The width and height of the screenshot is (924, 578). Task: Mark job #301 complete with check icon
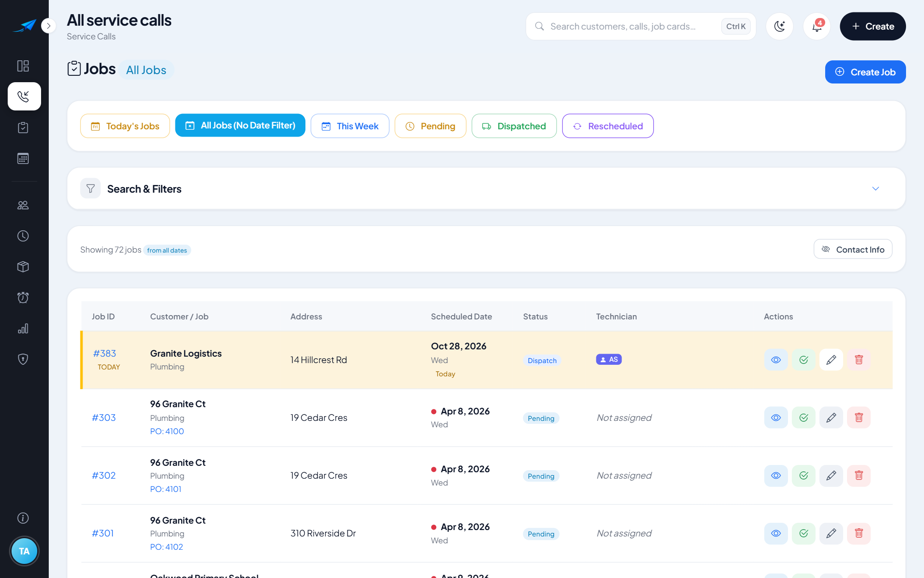(803, 533)
